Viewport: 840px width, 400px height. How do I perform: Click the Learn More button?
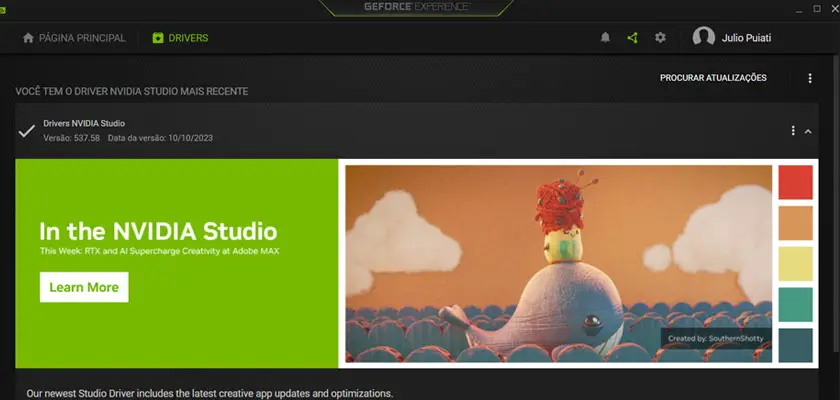[84, 287]
